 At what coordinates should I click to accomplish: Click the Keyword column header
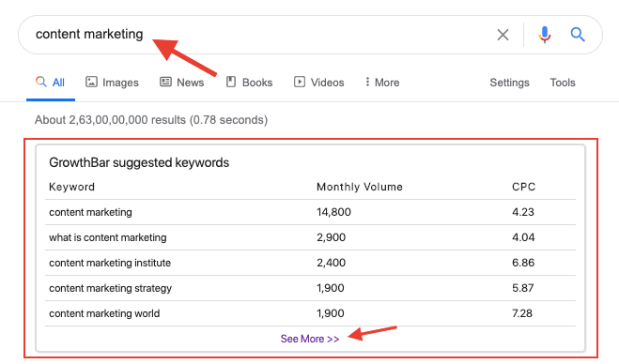(71, 187)
